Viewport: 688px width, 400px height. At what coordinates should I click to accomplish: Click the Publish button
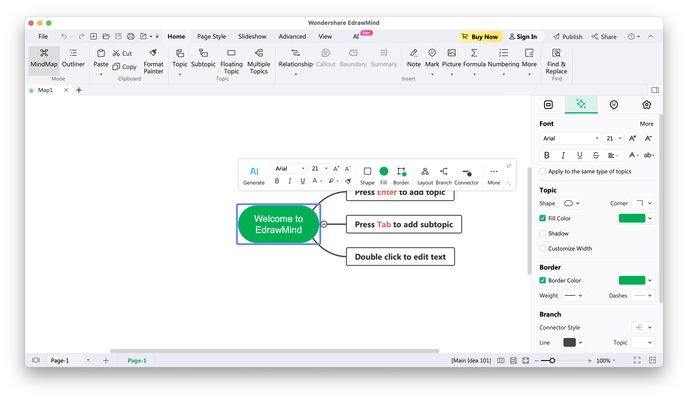pyautogui.click(x=568, y=37)
